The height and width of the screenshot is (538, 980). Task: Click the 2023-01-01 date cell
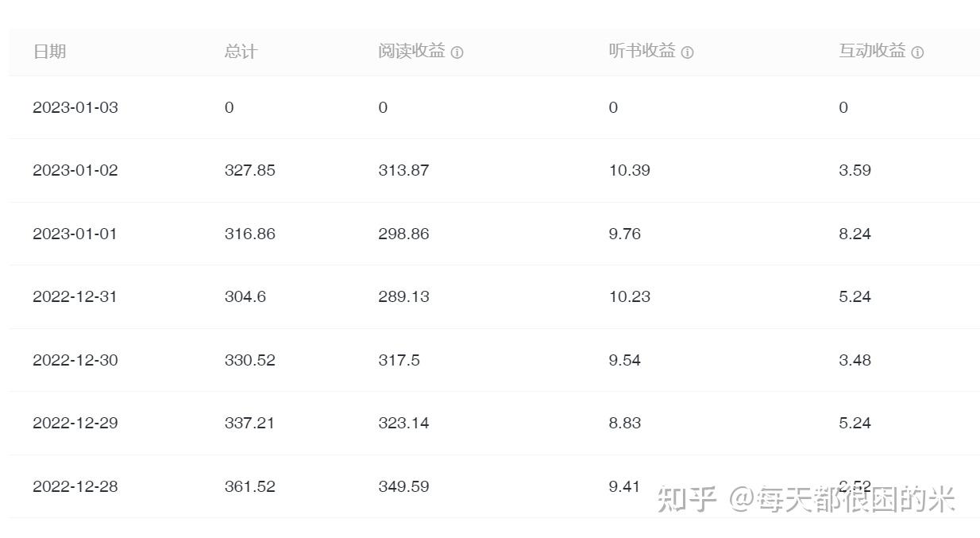point(75,234)
